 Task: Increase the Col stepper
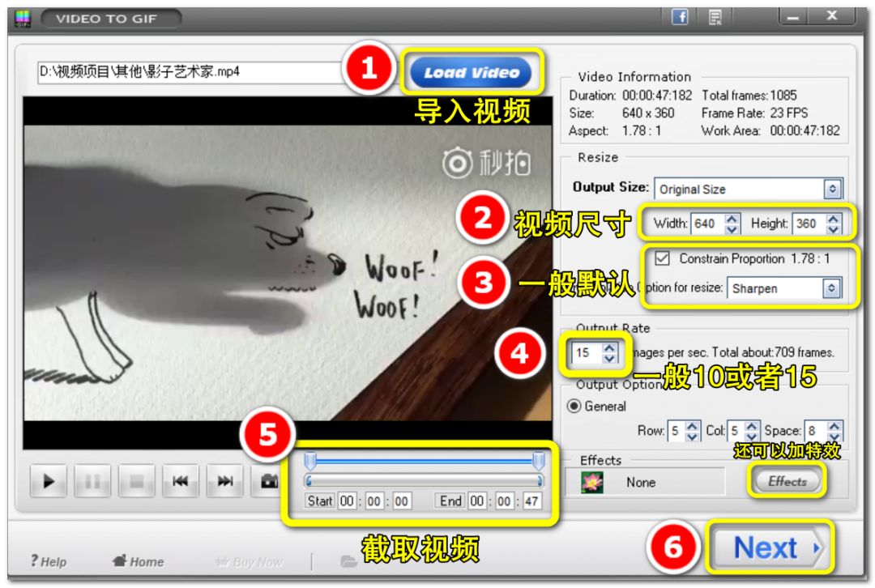click(x=752, y=426)
